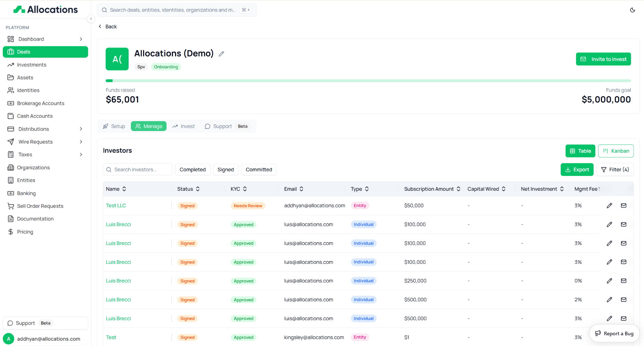Screen dimensions: 644x346
Task: Toggle dark mode moon icon
Action: point(632,10)
